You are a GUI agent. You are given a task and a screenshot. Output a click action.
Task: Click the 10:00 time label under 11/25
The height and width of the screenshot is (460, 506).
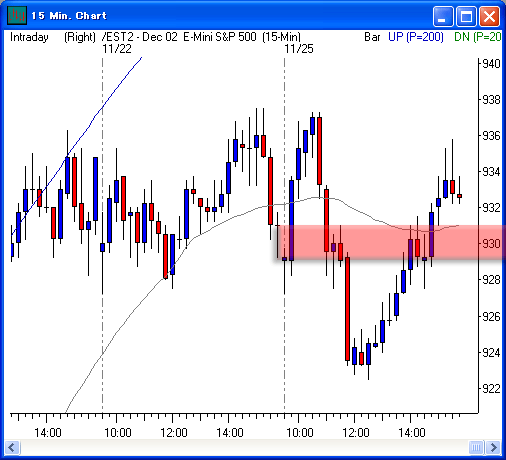[300, 433]
